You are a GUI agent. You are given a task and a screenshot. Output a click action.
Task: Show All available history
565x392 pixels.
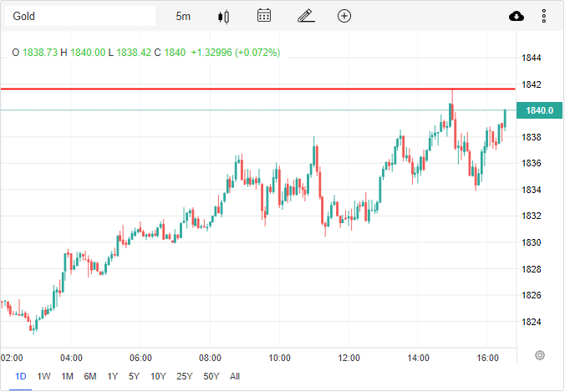point(235,376)
